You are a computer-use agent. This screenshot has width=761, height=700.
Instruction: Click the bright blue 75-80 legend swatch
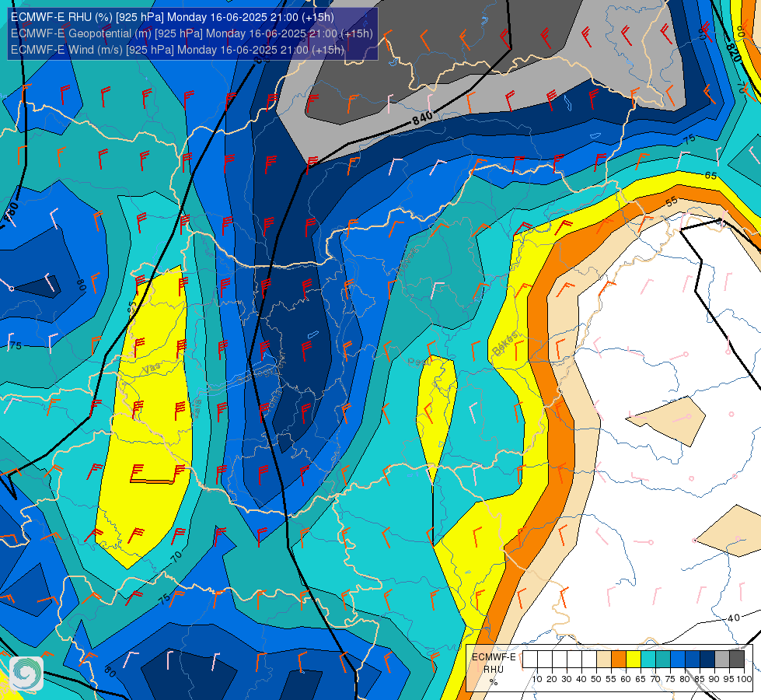pos(678,660)
